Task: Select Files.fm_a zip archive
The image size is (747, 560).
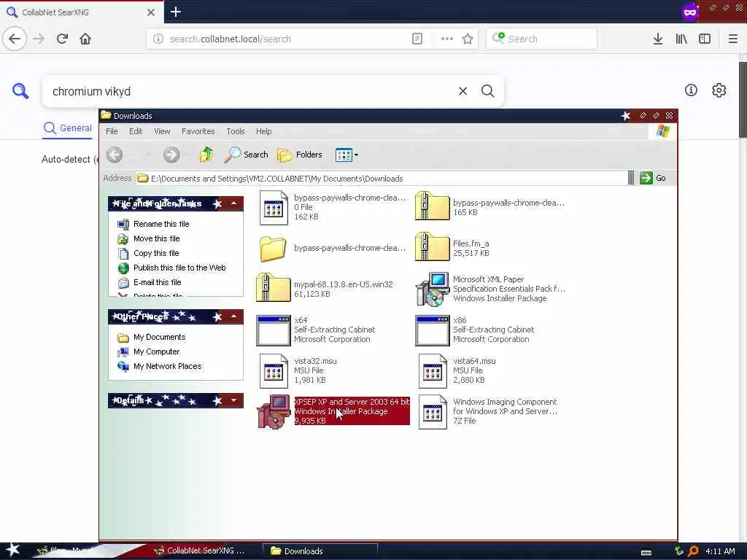Action: [x=432, y=246]
